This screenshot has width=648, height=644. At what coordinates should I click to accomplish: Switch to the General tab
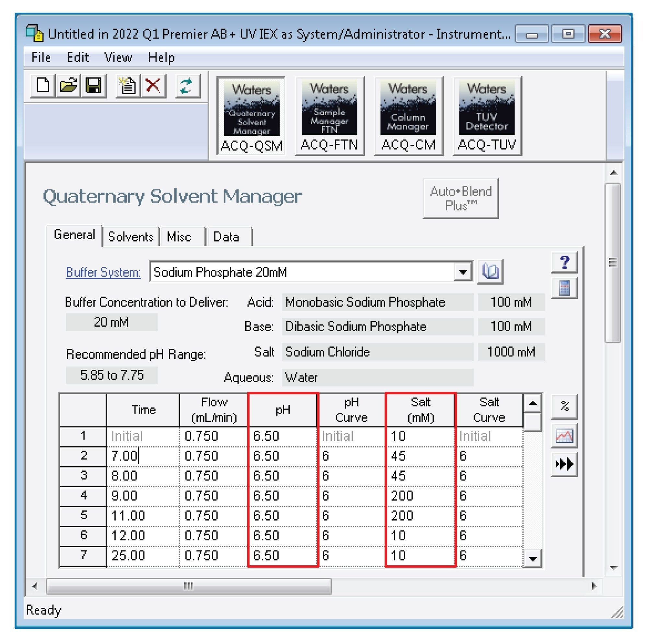(x=74, y=235)
